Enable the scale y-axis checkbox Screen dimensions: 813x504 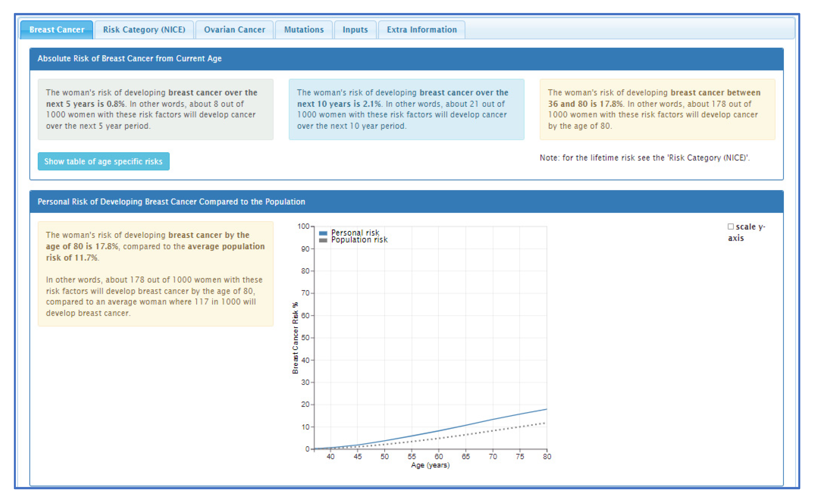point(730,227)
